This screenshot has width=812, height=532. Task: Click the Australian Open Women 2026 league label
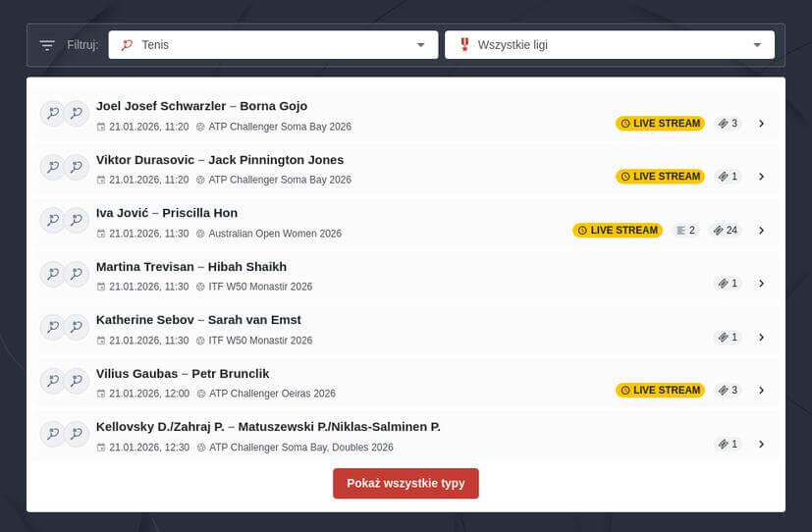(275, 234)
